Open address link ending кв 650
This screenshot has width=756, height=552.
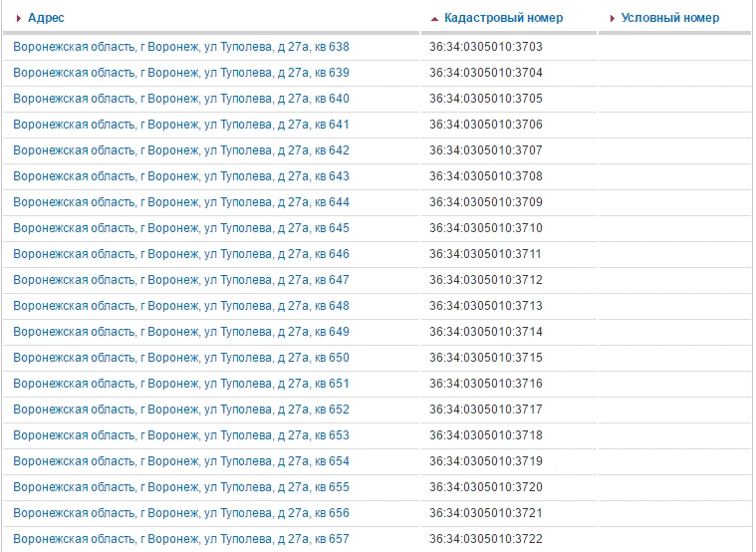(x=181, y=358)
